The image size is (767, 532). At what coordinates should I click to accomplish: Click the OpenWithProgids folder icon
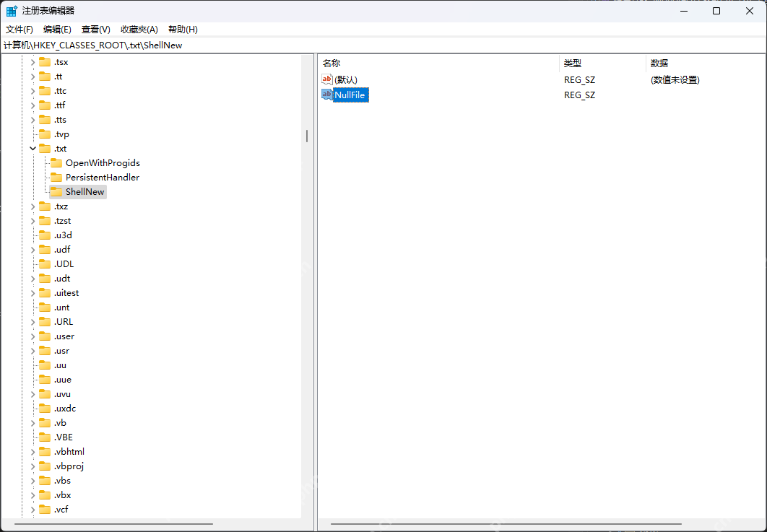tap(57, 163)
